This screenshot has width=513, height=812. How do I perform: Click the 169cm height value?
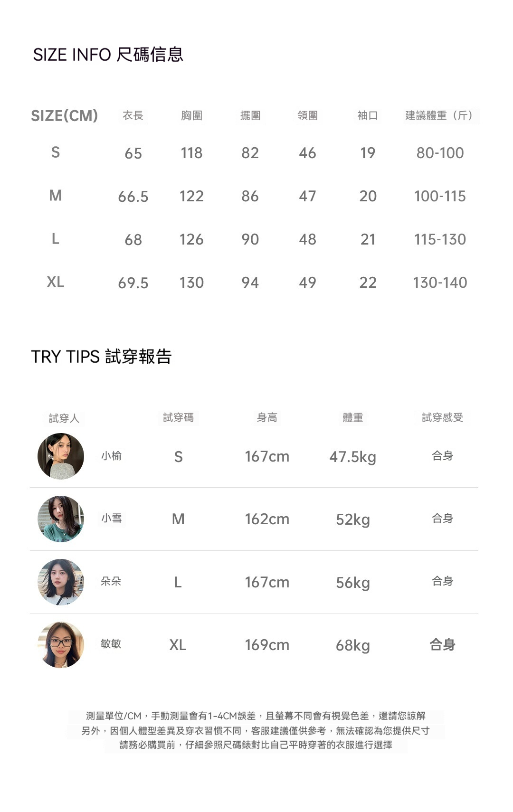click(267, 645)
